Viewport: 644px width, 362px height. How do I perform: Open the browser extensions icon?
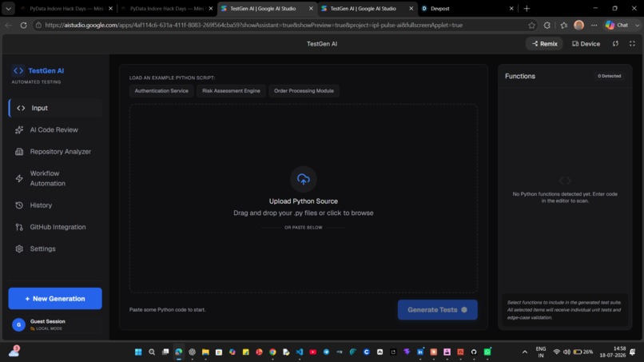547,25
